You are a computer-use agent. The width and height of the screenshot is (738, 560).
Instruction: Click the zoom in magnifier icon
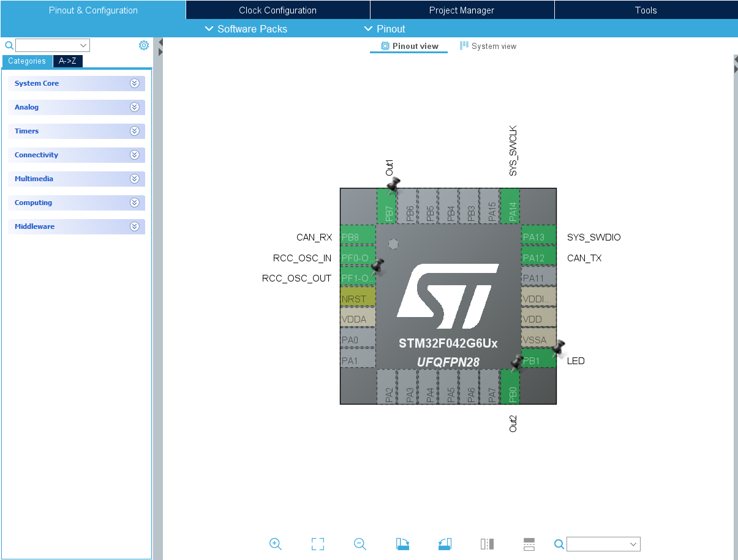[275, 544]
